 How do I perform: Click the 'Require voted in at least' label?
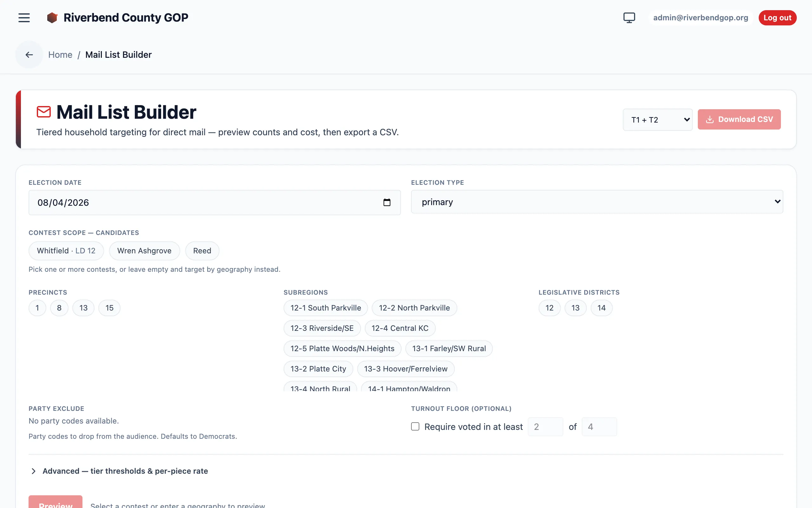[474, 427]
